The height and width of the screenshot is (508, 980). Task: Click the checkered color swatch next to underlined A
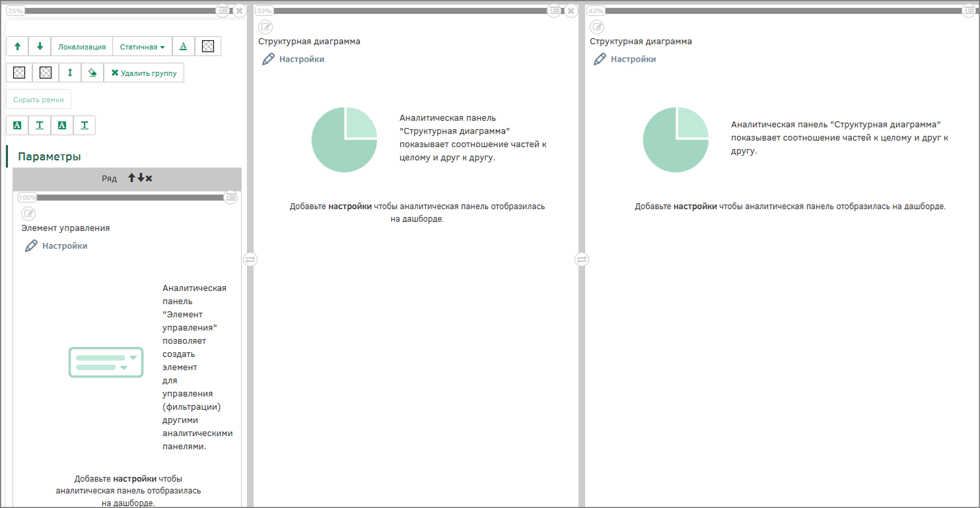208,46
